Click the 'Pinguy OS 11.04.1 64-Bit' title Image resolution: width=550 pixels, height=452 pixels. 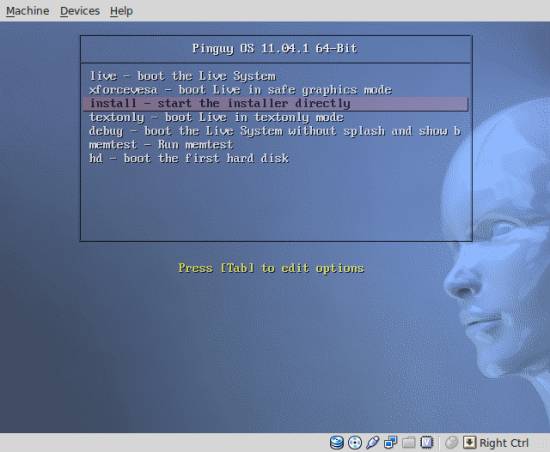pyautogui.click(x=275, y=48)
